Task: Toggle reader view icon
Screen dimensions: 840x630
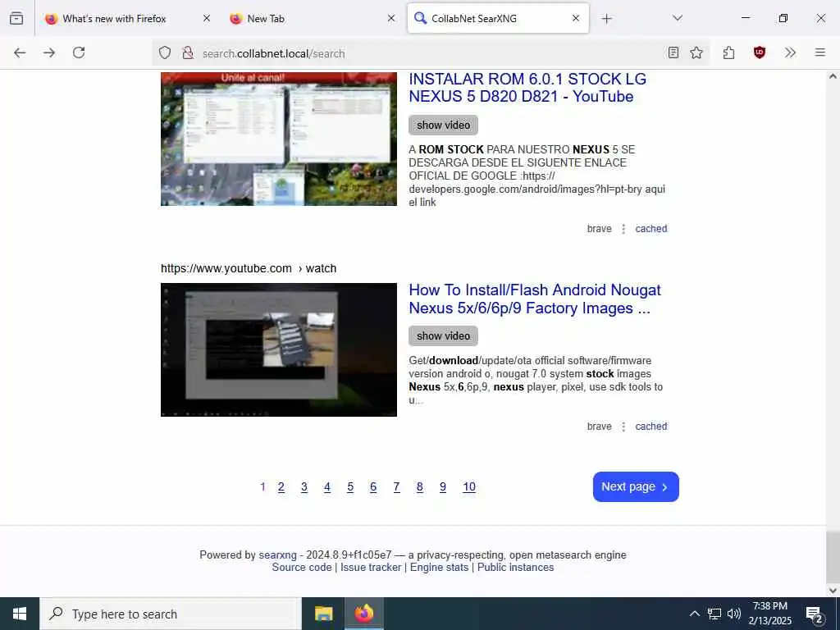Action: pos(673,52)
